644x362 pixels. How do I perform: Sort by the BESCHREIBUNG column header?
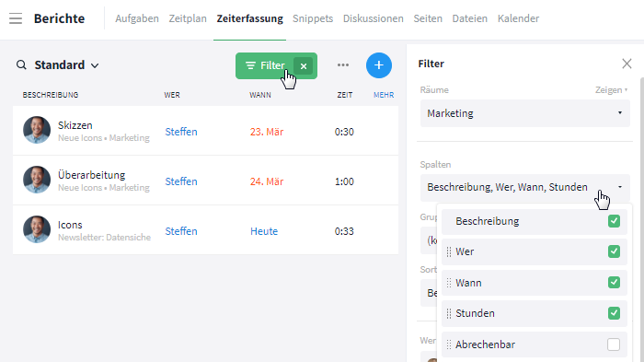51,95
